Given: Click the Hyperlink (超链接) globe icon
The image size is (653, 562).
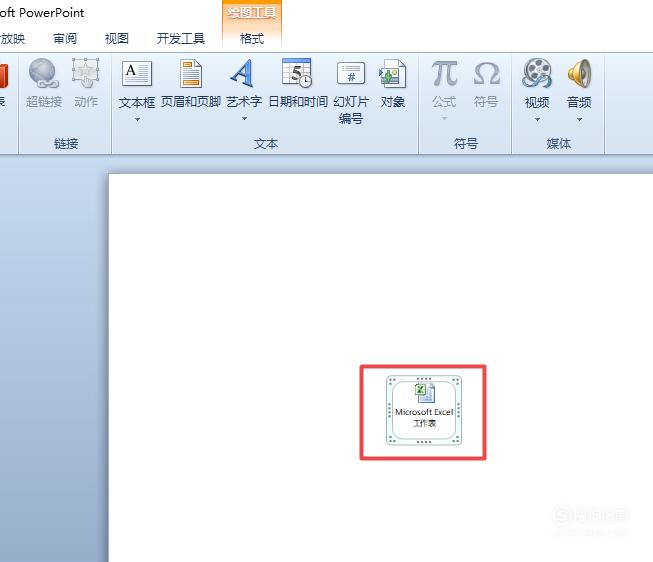Looking at the screenshot, I should tap(43, 73).
